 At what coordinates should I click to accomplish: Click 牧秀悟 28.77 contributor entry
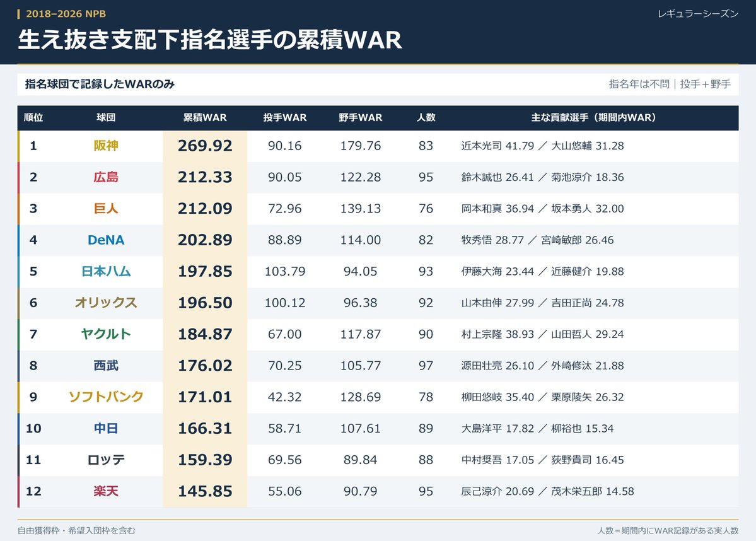[492, 240]
